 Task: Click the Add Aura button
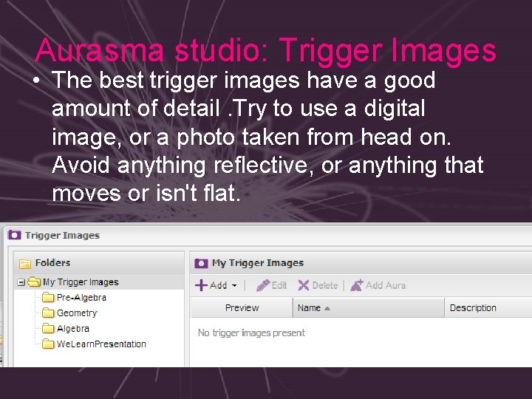click(378, 285)
